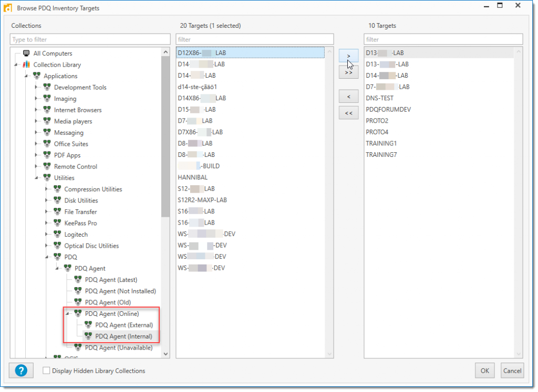The width and height of the screenshot is (538, 392).
Task: Select PDQFORUMDEV in the chosen targets
Action: coord(388,109)
